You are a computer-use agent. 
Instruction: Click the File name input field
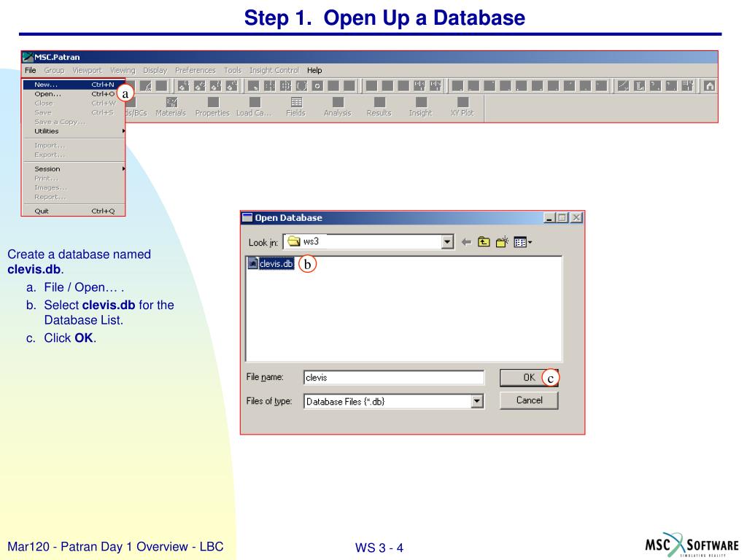(x=394, y=377)
